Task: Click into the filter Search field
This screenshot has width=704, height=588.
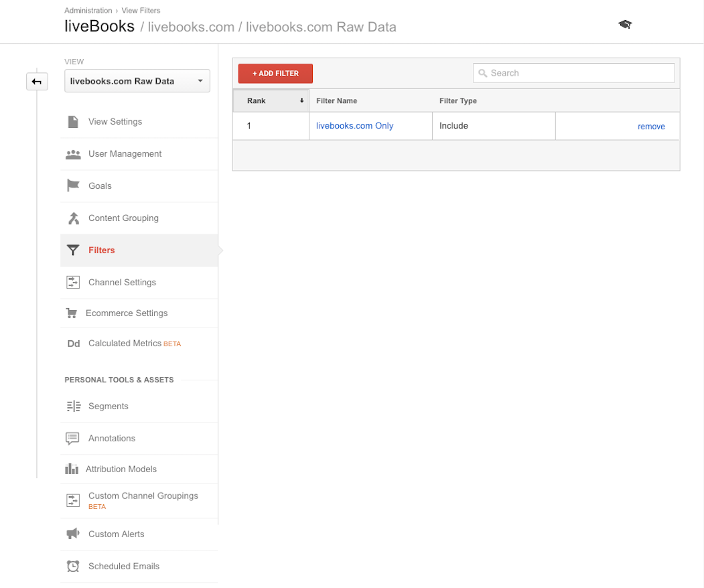Action: pos(579,73)
